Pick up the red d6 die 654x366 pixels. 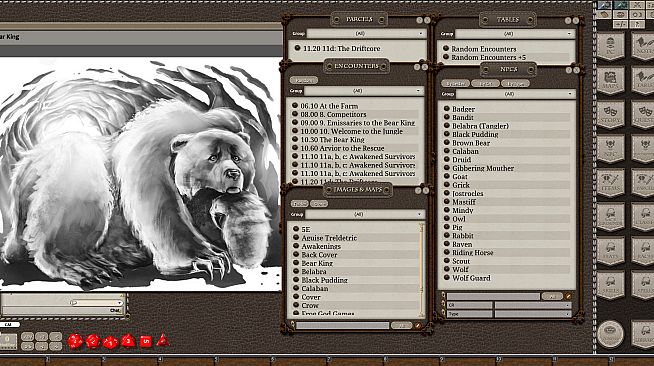(145, 341)
